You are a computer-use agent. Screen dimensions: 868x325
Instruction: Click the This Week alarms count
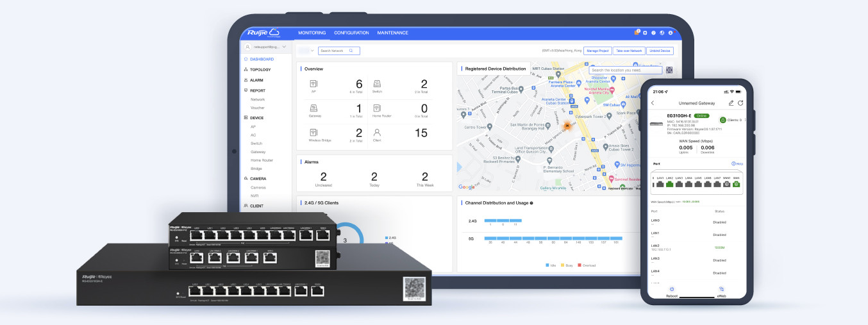click(x=424, y=176)
